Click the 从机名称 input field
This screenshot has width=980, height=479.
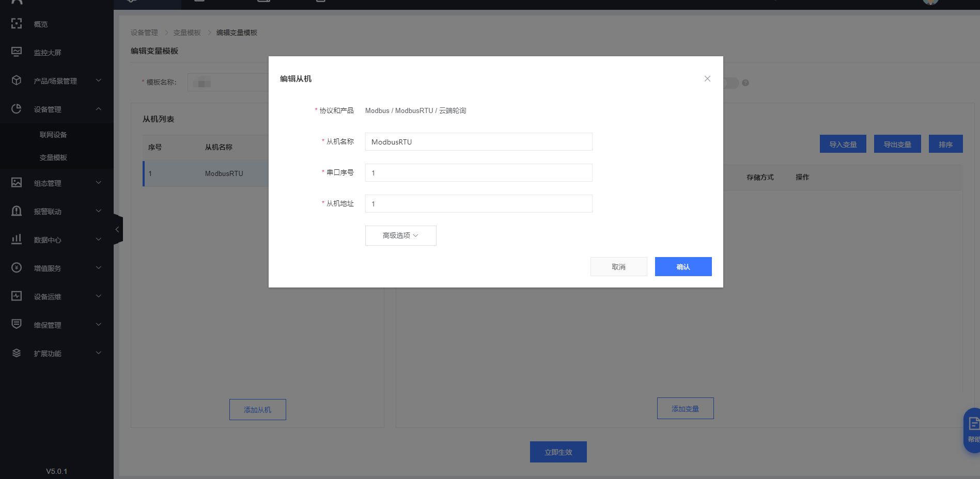tap(478, 142)
